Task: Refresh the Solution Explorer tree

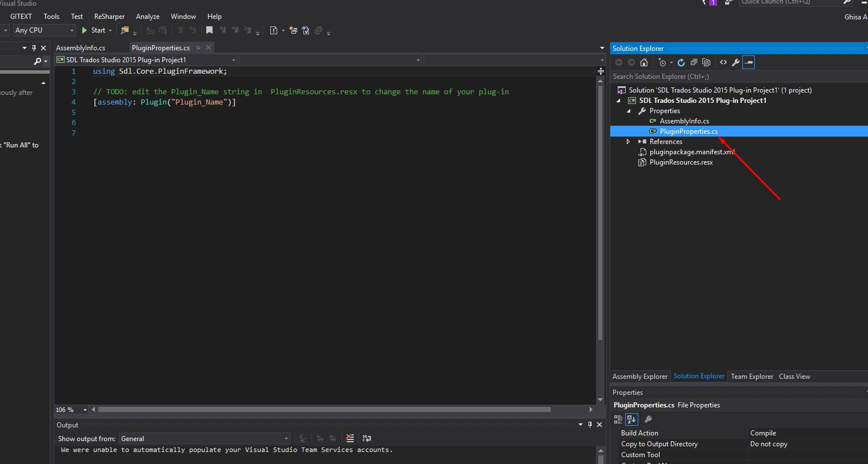Action: tap(681, 62)
